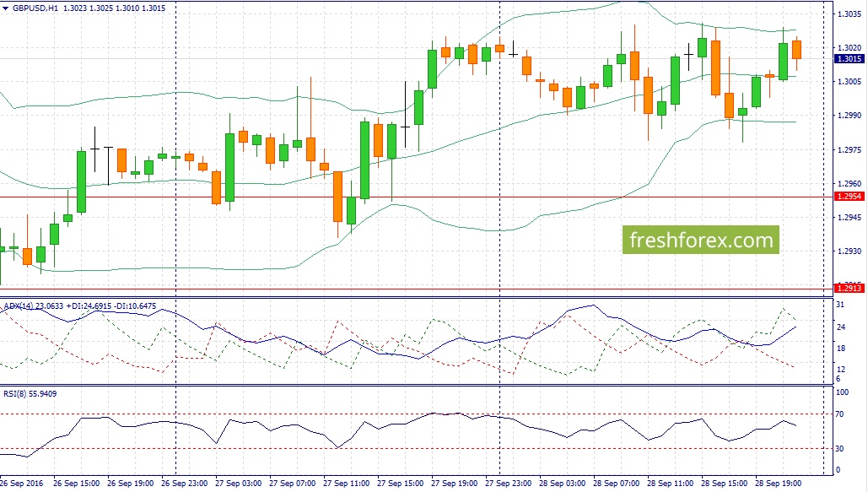Screen dimensions: 868x492
Task: Click the ADX scale value 31
Action: (x=840, y=305)
